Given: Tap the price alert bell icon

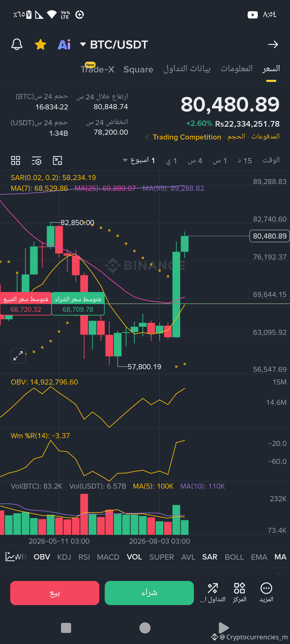Looking at the screenshot, I should coord(17,44).
